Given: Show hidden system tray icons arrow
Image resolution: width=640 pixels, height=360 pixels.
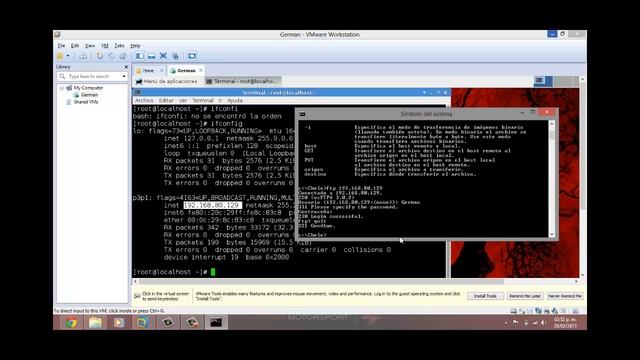Looking at the screenshot, I should pyautogui.click(x=506, y=322).
